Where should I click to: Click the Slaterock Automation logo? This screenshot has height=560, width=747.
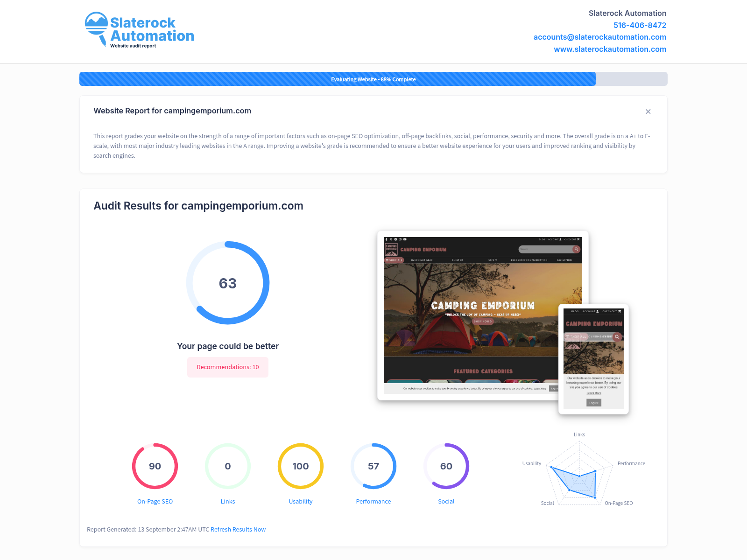[x=139, y=30]
